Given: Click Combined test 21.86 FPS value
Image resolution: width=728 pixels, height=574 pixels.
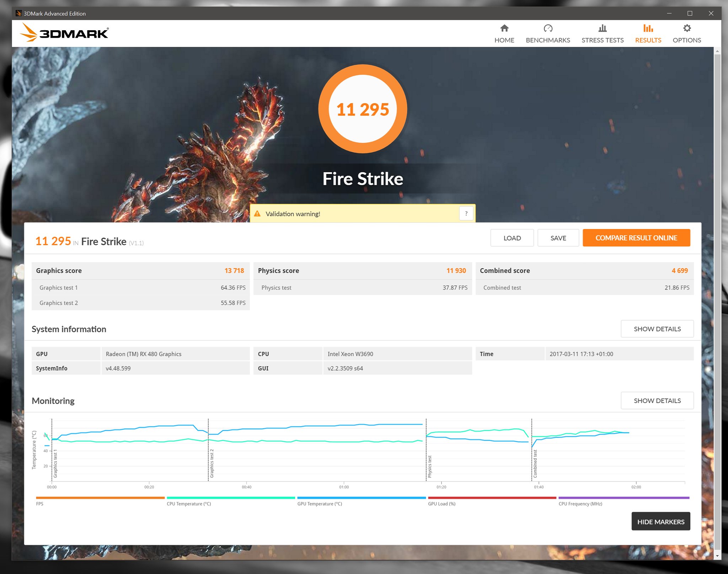Looking at the screenshot, I should point(677,288).
